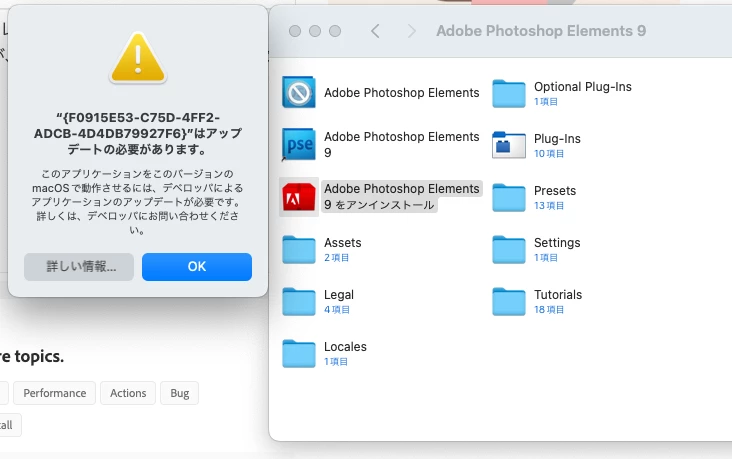Click the blocked Adobe Photoshop Elements app icon
732x459 pixels.
coord(299,92)
